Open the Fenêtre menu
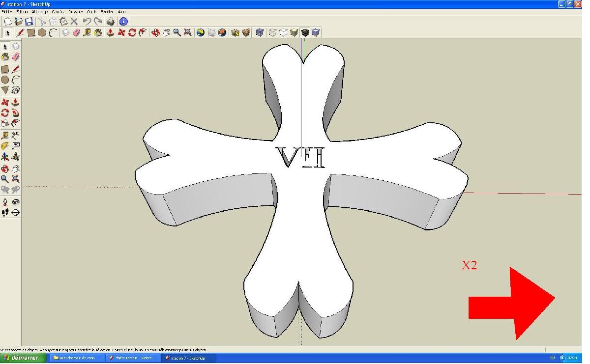Viewport: 590px width, 364px height. click(x=107, y=12)
